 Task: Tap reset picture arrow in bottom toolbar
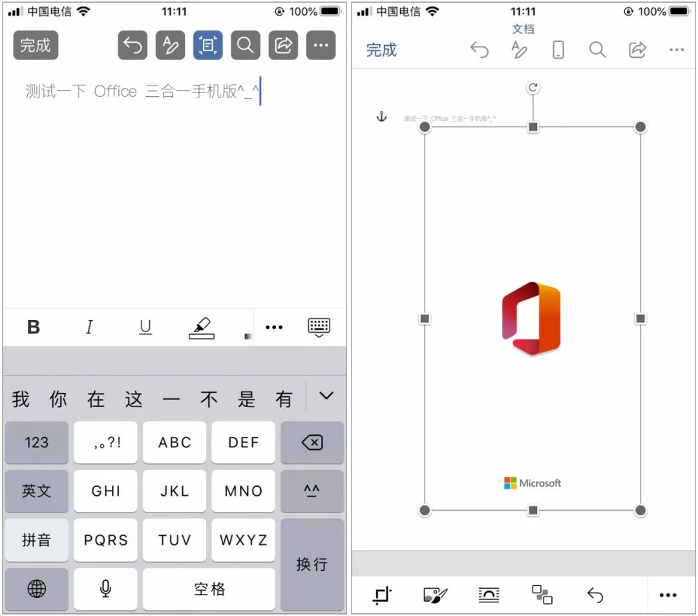(x=595, y=595)
